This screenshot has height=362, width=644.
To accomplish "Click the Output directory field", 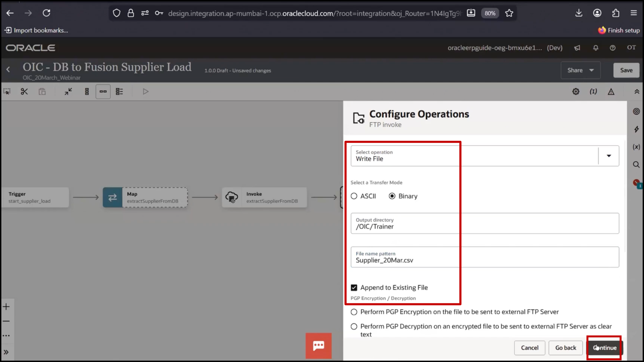I will click(485, 224).
